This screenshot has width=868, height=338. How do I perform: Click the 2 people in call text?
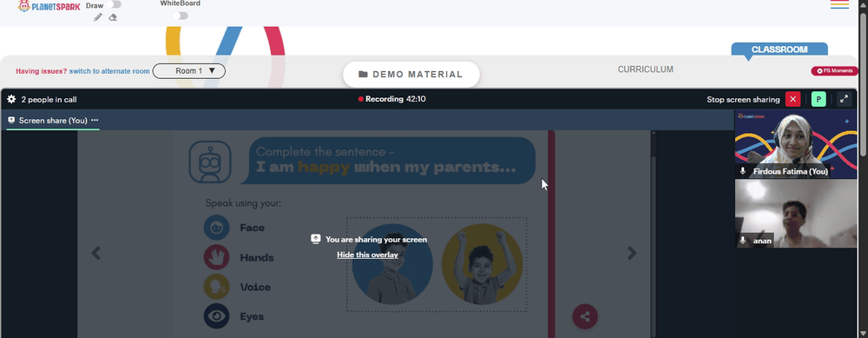pos(49,100)
